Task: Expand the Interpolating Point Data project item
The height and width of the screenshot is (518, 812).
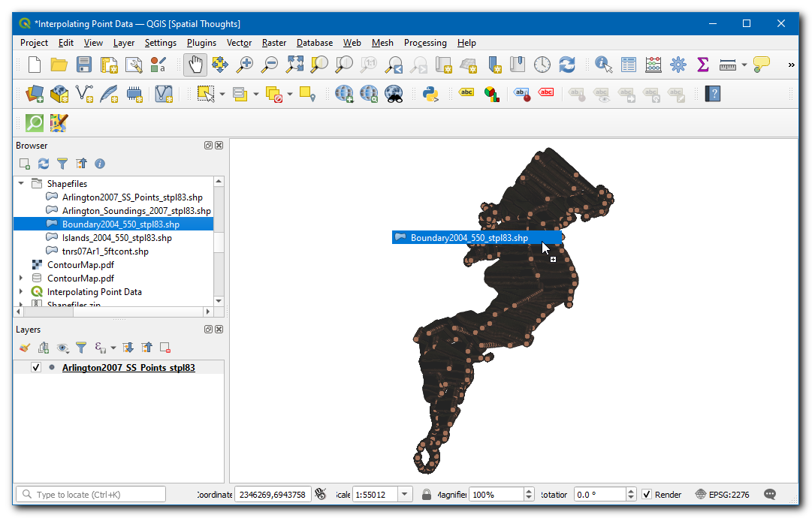Action: (x=21, y=292)
